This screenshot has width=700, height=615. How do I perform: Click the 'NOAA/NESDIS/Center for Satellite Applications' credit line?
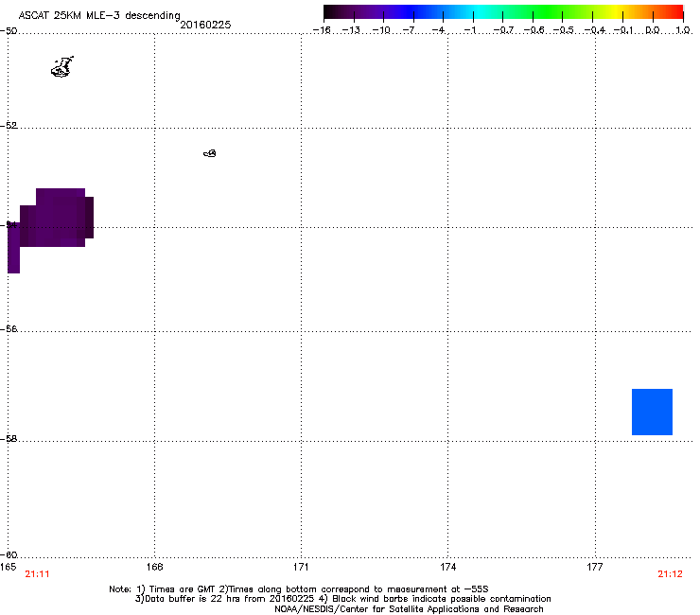tap(409, 609)
